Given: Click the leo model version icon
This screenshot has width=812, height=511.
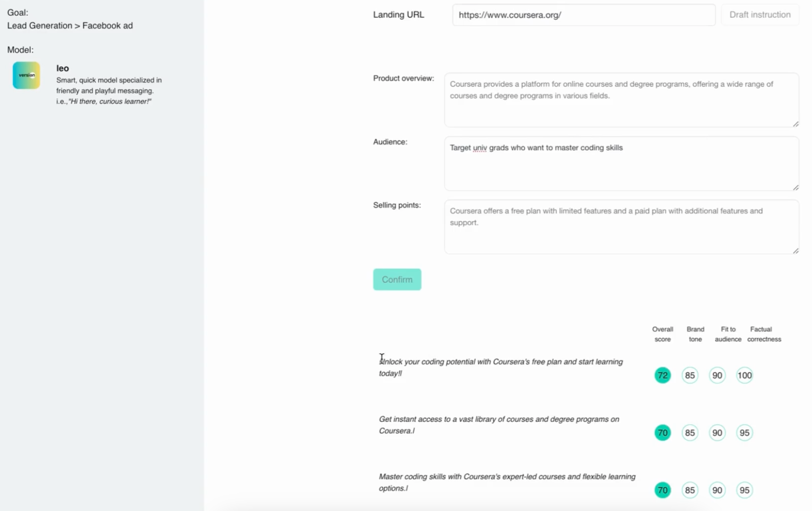Looking at the screenshot, I should 26,75.
